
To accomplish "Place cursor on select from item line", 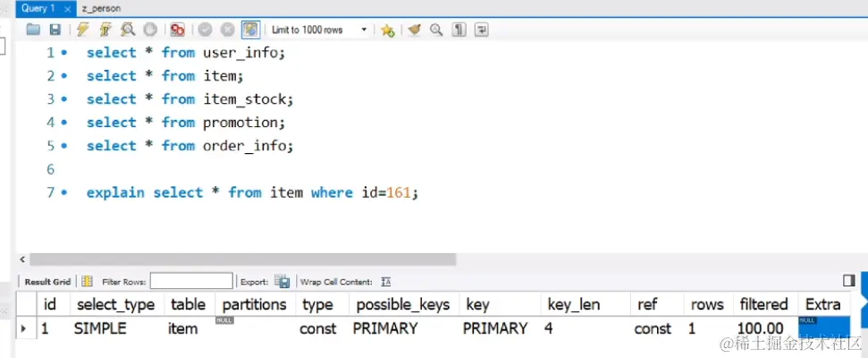I will tap(165, 76).
